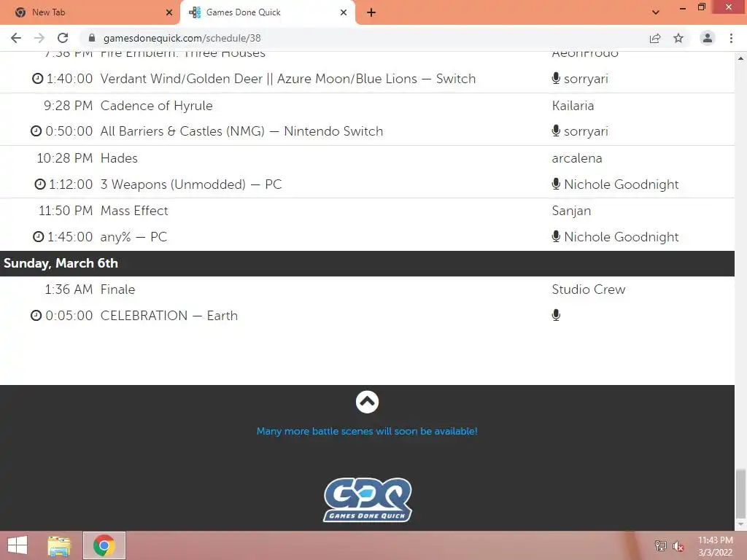
Task: Click the scroll-to-top chevron circle
Action: (367, 402)
